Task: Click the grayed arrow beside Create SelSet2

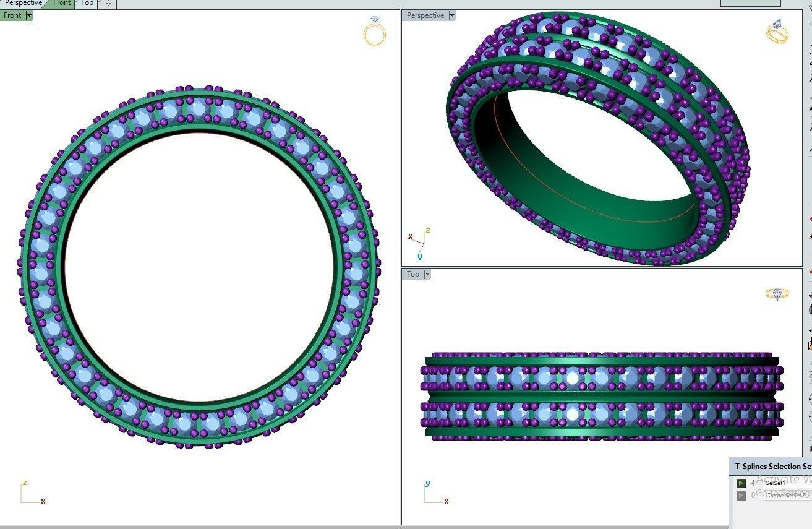Action: (741, 495)
